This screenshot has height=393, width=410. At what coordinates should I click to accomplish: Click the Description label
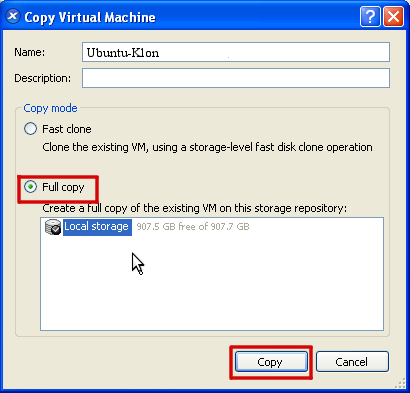[42, 78]
